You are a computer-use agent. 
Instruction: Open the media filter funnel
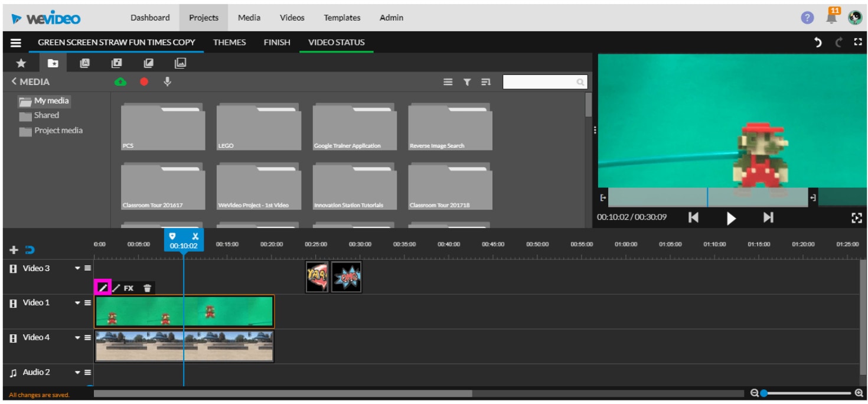coord(466,82)
